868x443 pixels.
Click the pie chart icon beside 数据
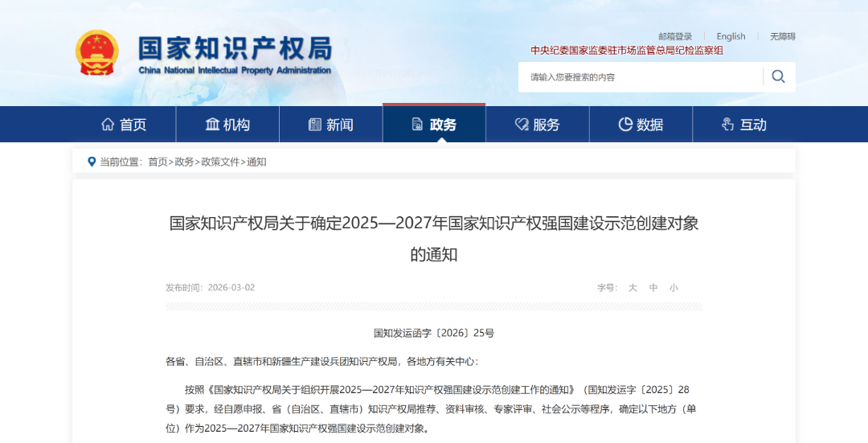point(625,124)
